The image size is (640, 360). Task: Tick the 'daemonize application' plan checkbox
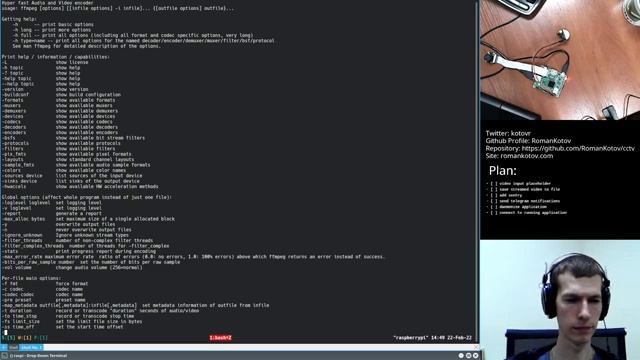point(494,207)
